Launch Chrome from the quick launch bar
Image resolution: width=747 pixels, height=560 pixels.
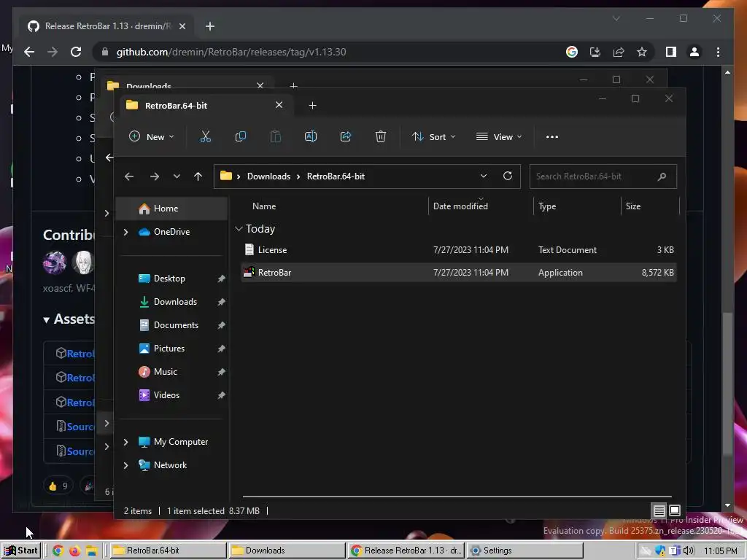point(58,551)
